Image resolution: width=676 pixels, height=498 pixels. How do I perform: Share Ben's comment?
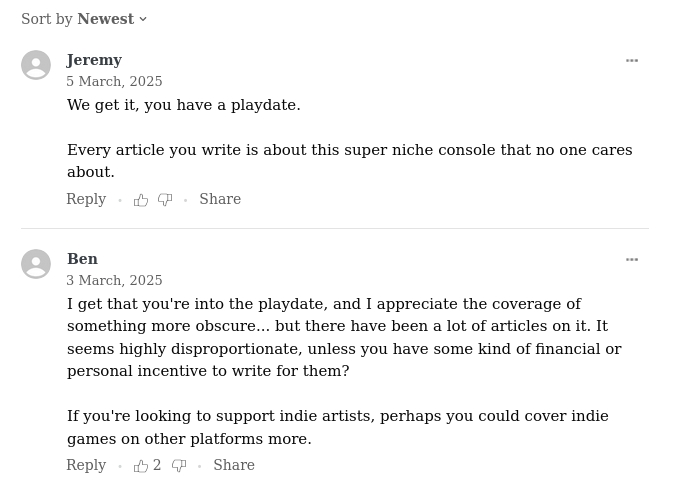(234, 466)
